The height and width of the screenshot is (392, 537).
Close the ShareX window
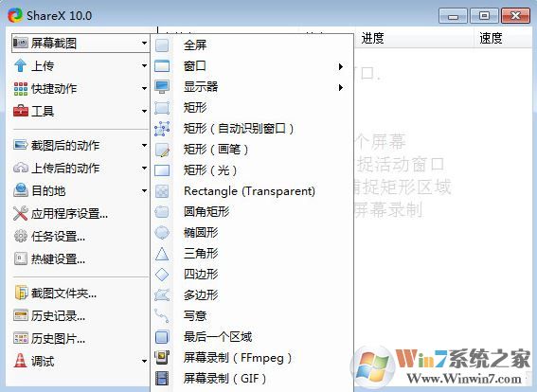(x=515, y=16)
